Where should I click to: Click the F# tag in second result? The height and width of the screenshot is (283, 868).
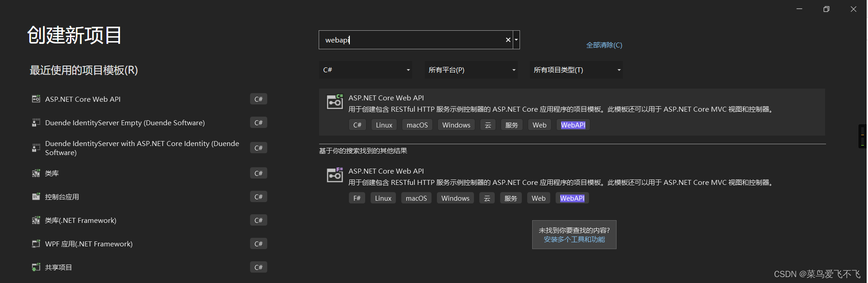click(x=357, y=198)
